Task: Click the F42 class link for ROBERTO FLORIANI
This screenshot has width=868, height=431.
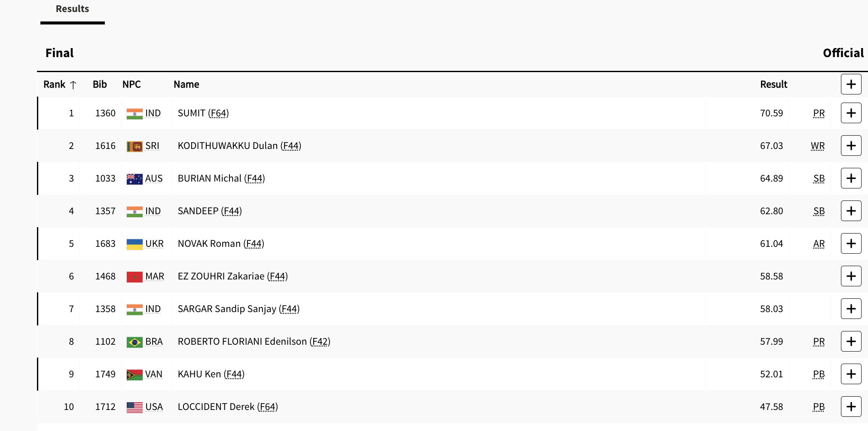Action: tap(320, 342)
